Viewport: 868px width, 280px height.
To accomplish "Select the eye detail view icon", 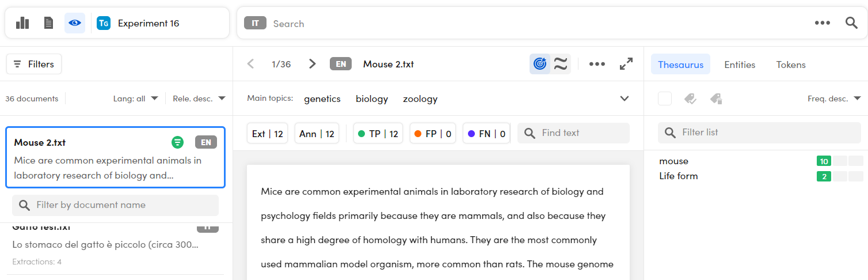I will [75, 23].
